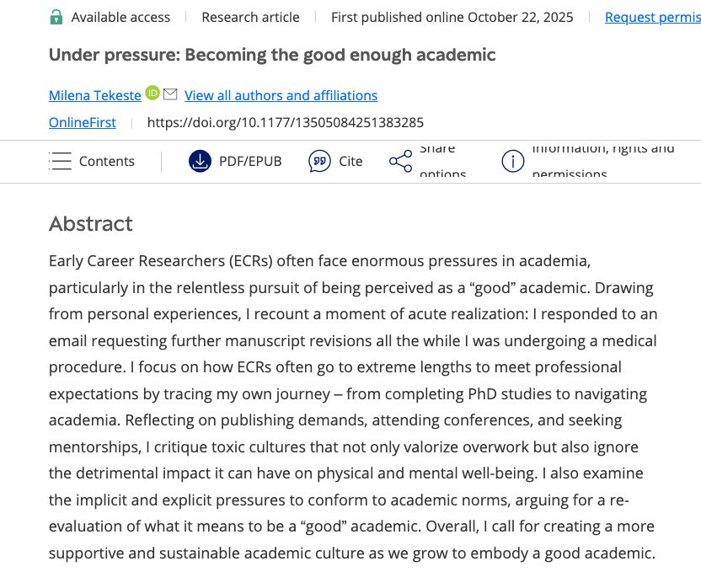This screenshot has width=701, height=588.
Task: Select the Cite text label
Action: click(350, 161)
